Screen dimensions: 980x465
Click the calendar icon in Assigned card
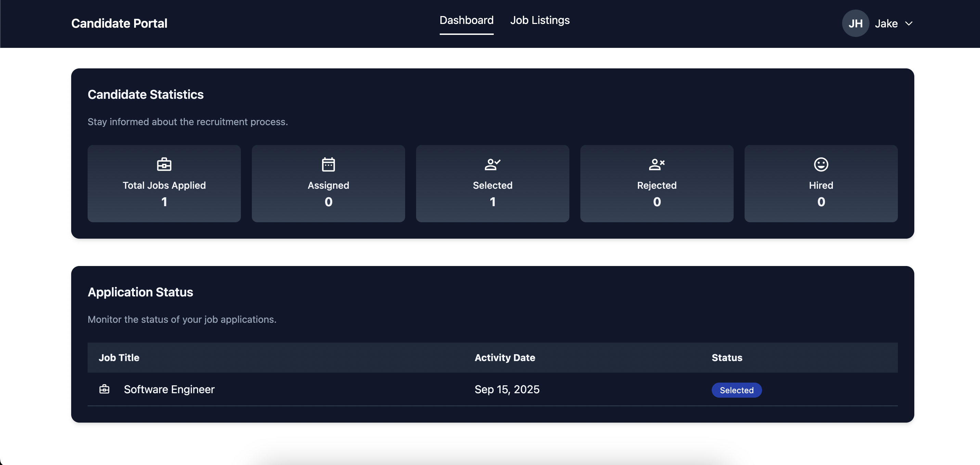point(328,164)
